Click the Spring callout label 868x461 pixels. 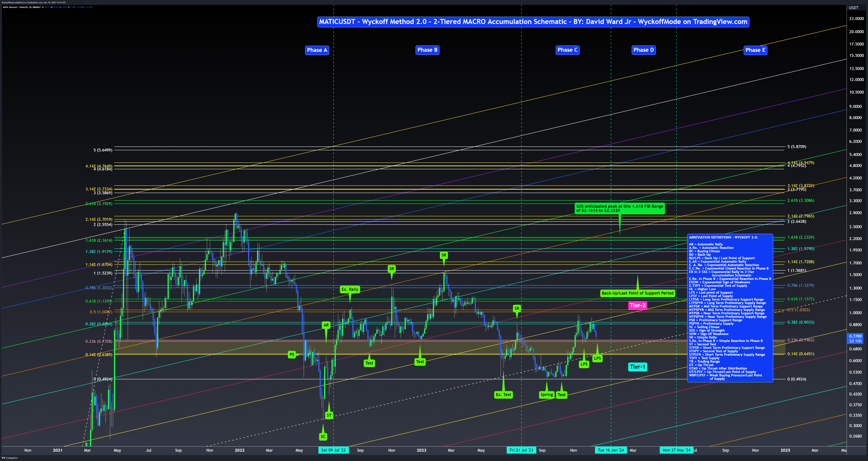coord(546,395)
